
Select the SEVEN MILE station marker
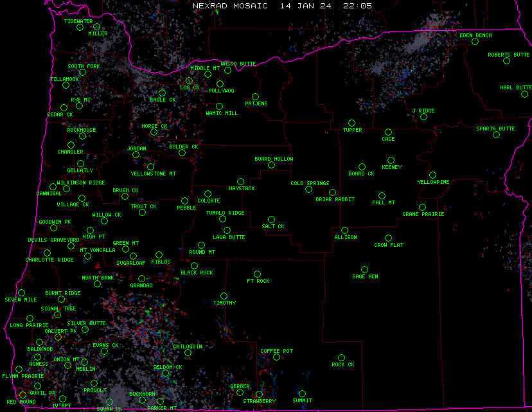(21, 293)
